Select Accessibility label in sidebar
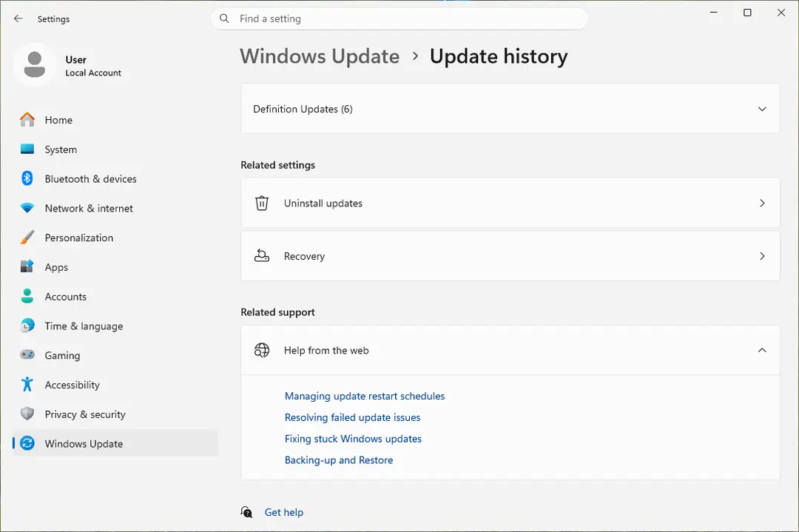The width and height of the screenshot is (799, 532). pos(72,385)
